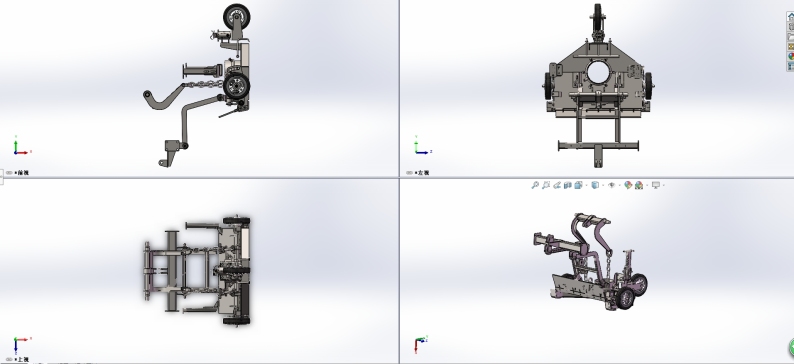Image resolution: width=794 pixels, height=364 pixels.
Task: Expand the Display Style dropdown arrow
Action: tap(603, 185)
